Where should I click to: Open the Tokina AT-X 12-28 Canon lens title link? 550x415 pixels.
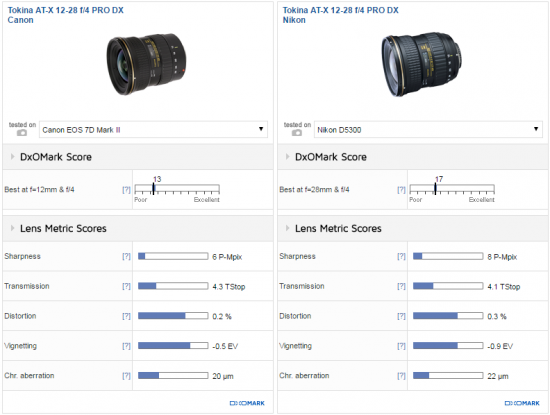coord(66,15)
